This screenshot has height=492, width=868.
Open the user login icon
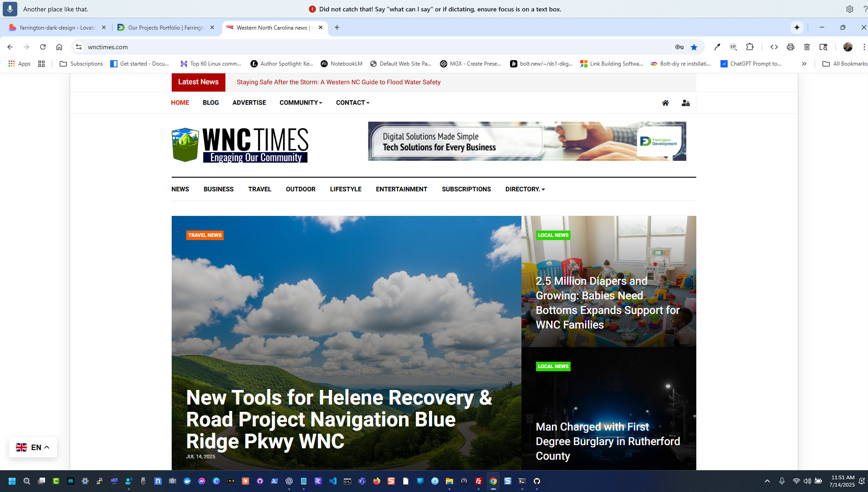pos(685,103)
